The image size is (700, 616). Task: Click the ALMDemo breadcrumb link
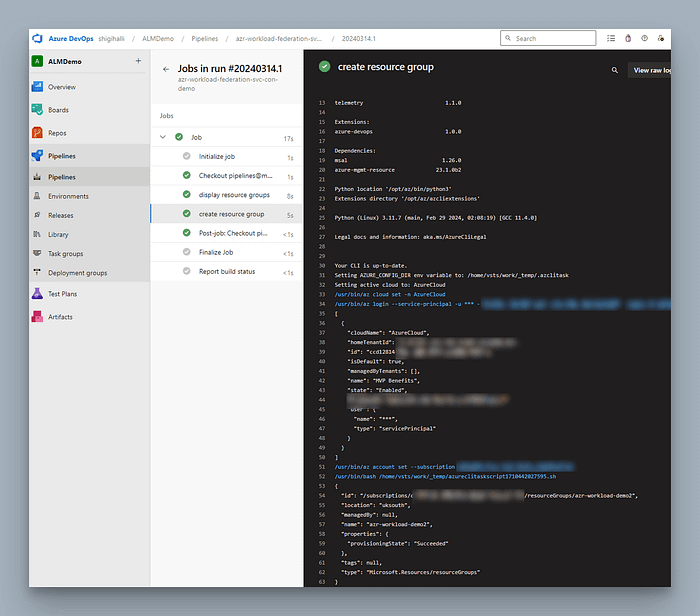coord(158,39)
